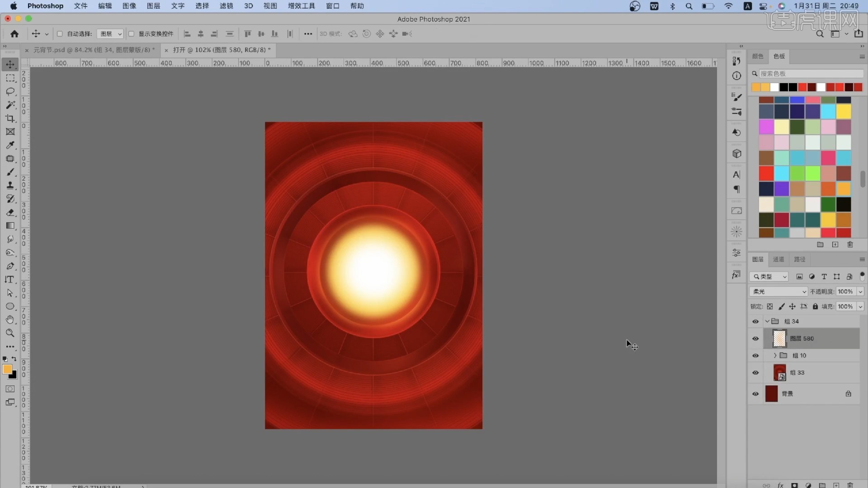
Task: Pick the orange swatch in recent colors
Action: click(x=756, y=87)
